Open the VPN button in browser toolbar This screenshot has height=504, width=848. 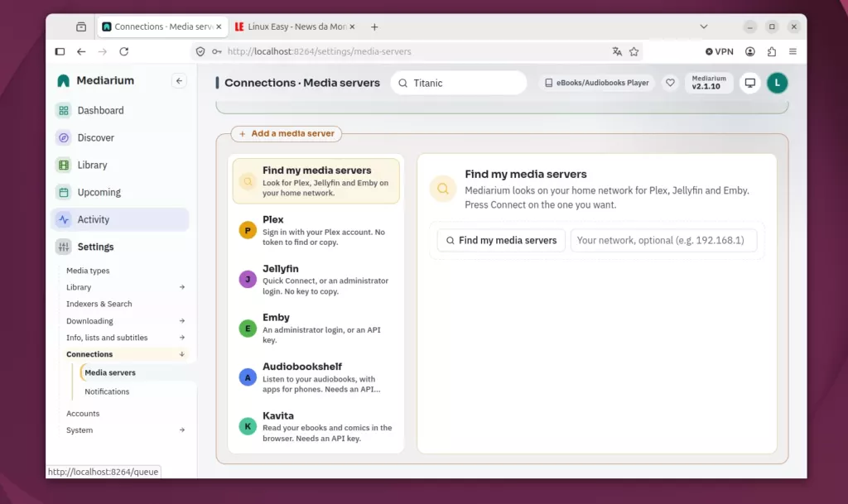pyautogui.click(x=720, y=52)
